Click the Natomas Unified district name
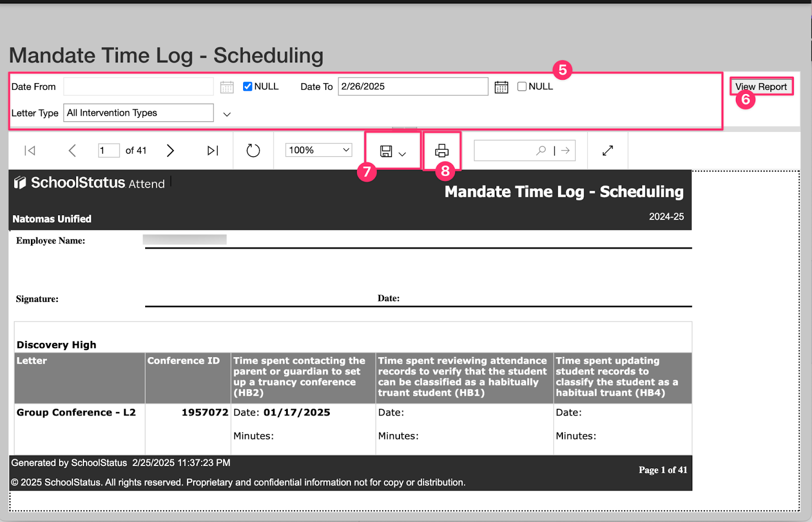Image resolution: width=812 pixels, height=522 pixels. (52, 219)
